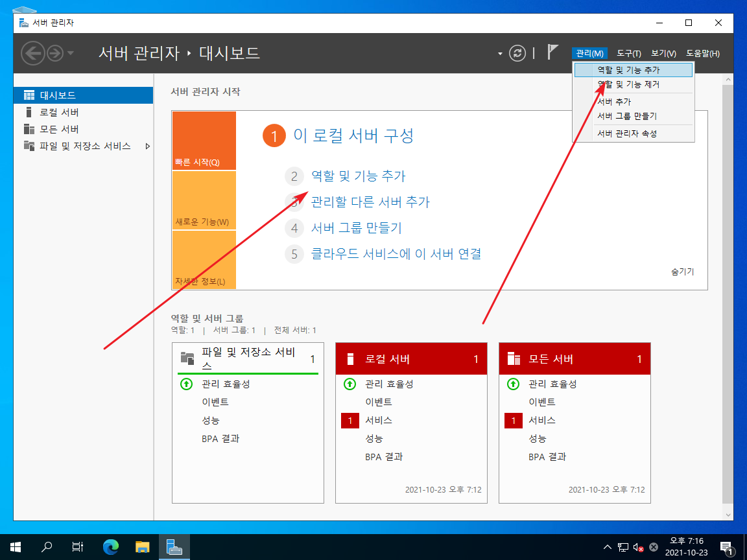Image resolution: width=747 pixels, height=560 pixels.
Task: Open the 도움말(H) menu
Action: [703, 53]
